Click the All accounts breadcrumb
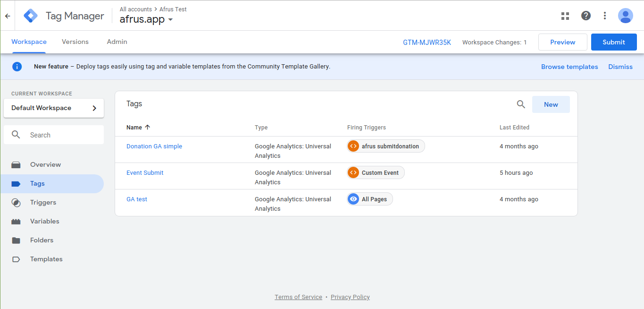The width and height of the screenshot is (644, 309). [x=136, y=9]
